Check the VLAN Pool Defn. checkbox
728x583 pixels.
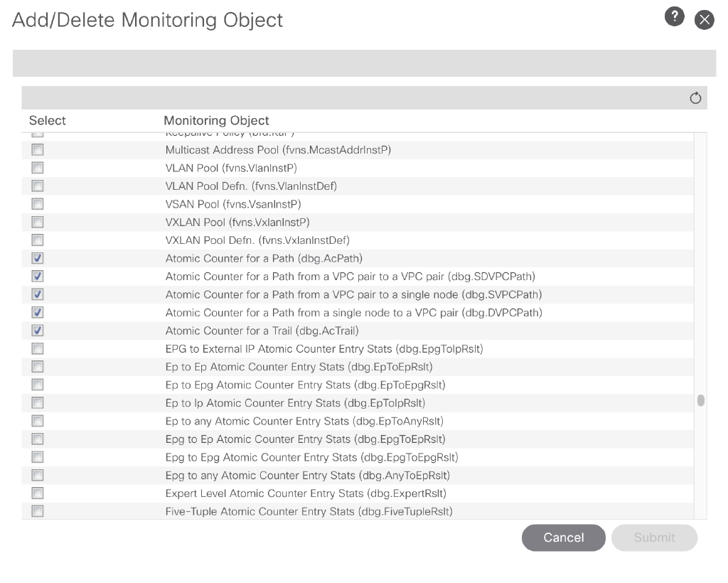(x=38, y=186)
